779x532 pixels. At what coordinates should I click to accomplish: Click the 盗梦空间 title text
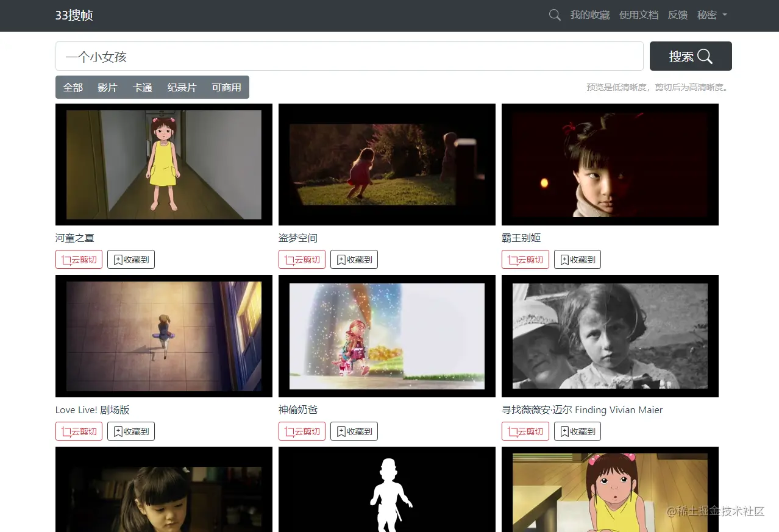[298, 238]
